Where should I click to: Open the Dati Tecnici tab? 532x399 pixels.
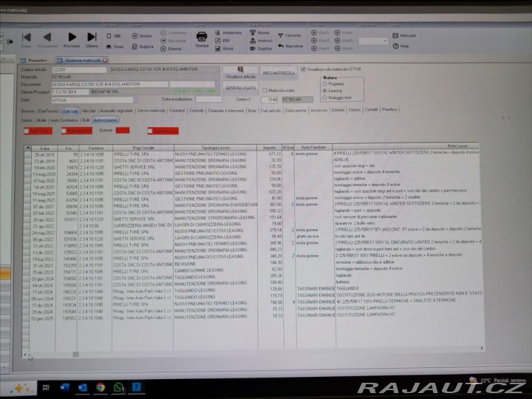pyautogui.click(x=48, y=111)
